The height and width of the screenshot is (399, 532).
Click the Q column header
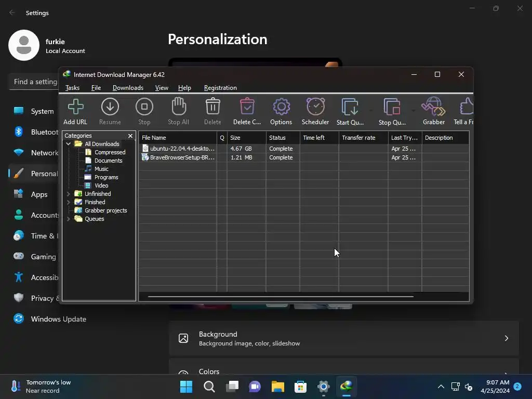[222, 138]
